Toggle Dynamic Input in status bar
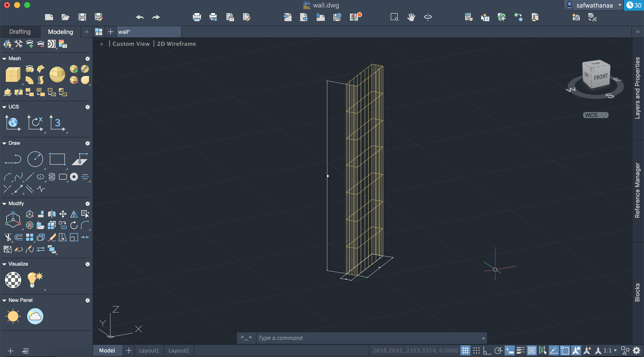This screenshot has height=357, width=644. coord(509,350)
